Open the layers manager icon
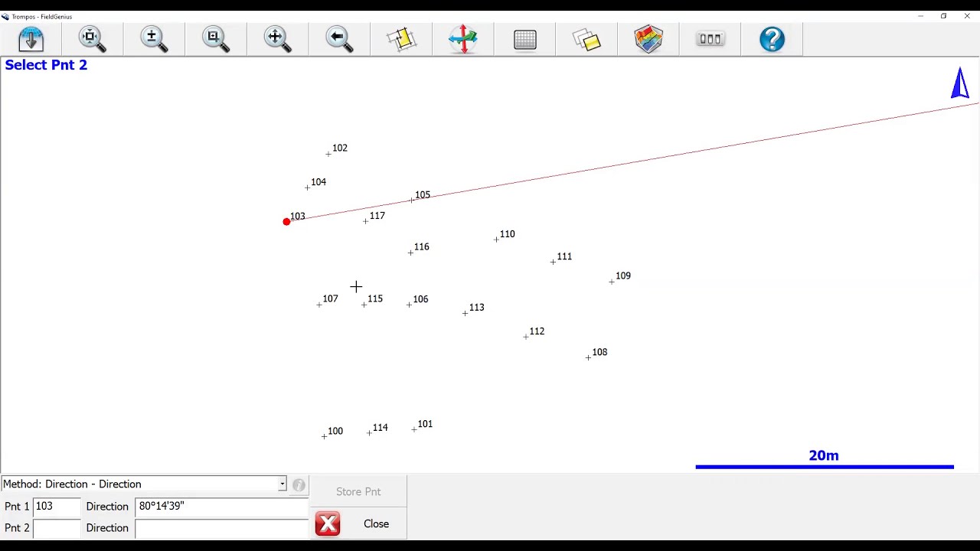This screenshot has height=551, width=980. [x=586, y=39]
